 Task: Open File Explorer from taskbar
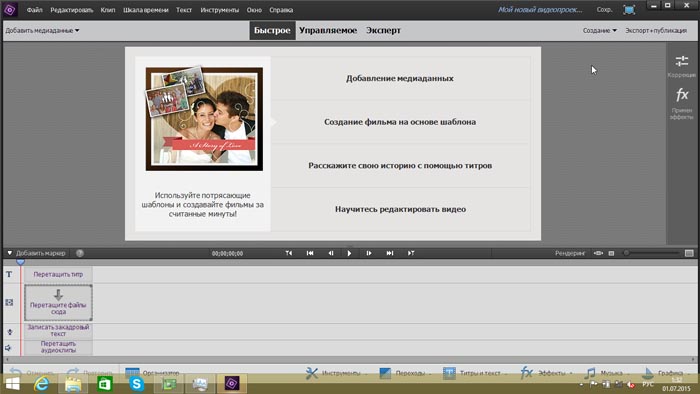(73, 383)
